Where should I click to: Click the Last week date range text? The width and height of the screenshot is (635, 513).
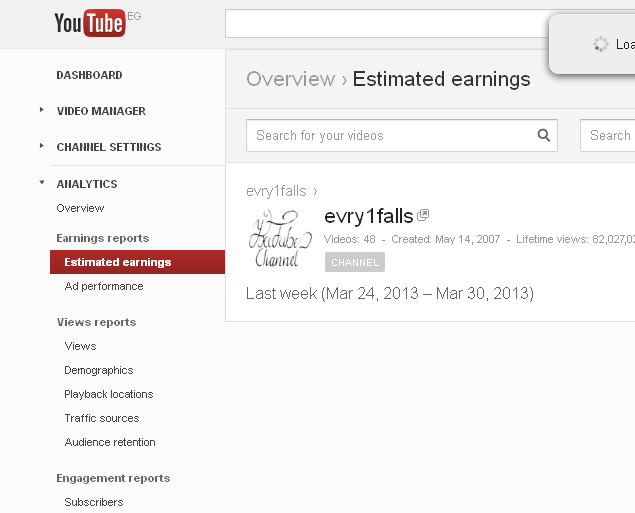pos(390,294)
